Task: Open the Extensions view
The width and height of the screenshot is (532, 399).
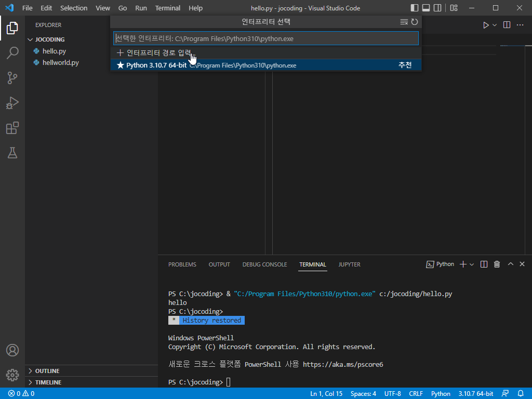Action: click(x=12, y=128)
